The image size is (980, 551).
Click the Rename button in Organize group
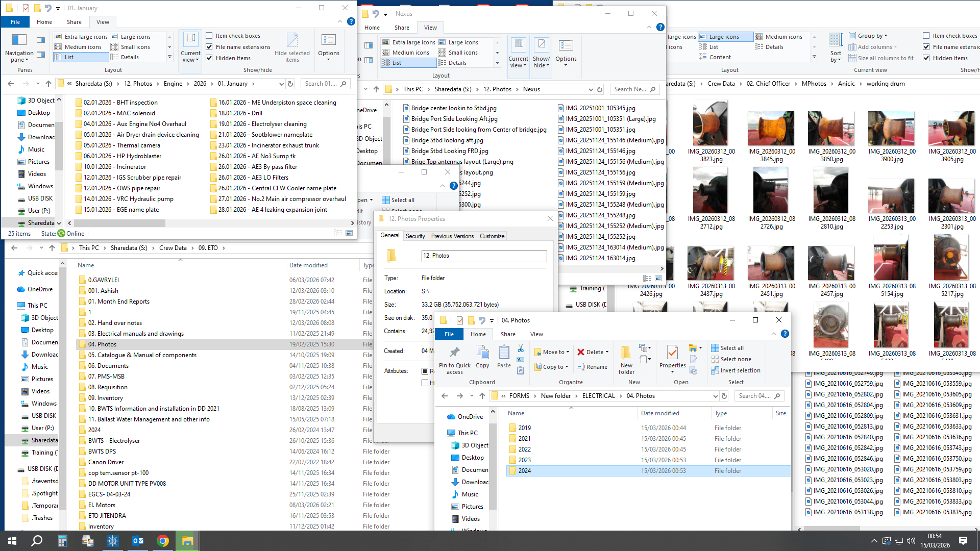coord(592,367)
